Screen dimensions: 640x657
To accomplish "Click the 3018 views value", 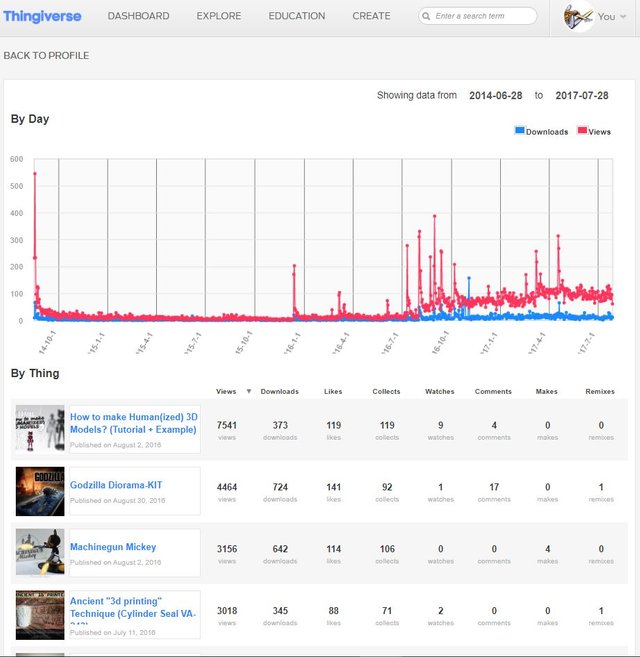I will (227, 611).
